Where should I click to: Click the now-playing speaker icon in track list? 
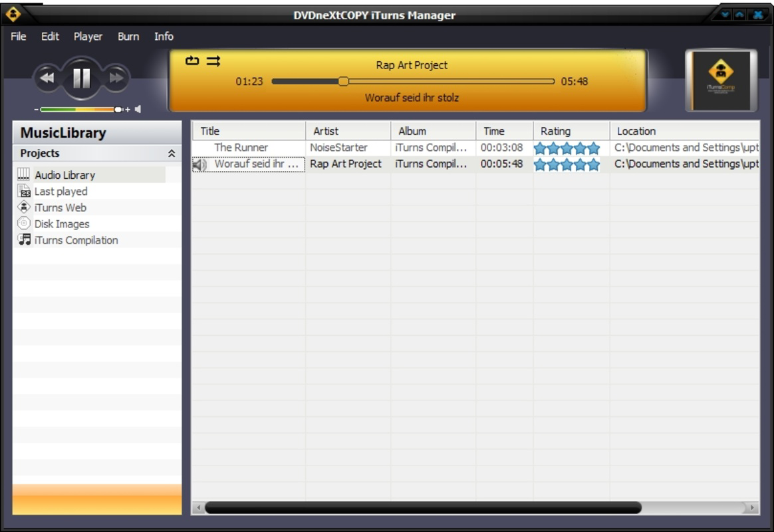coord(200,164)
